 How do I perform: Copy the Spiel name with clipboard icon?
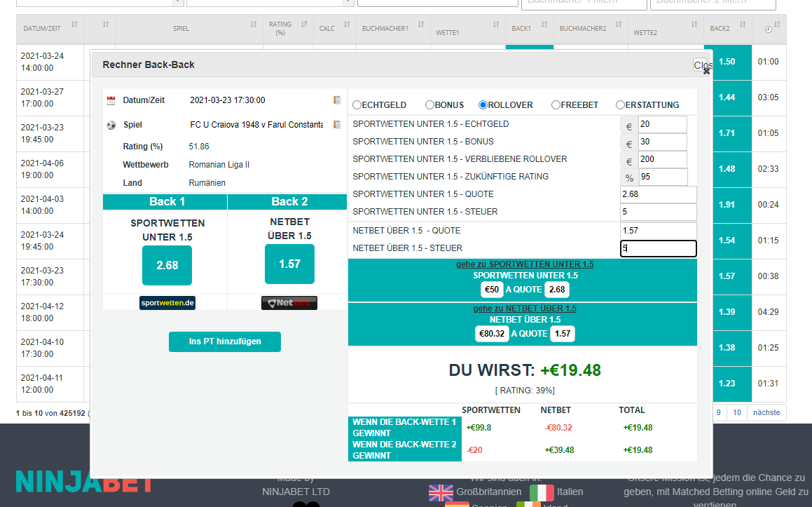(x=337, y=124)
